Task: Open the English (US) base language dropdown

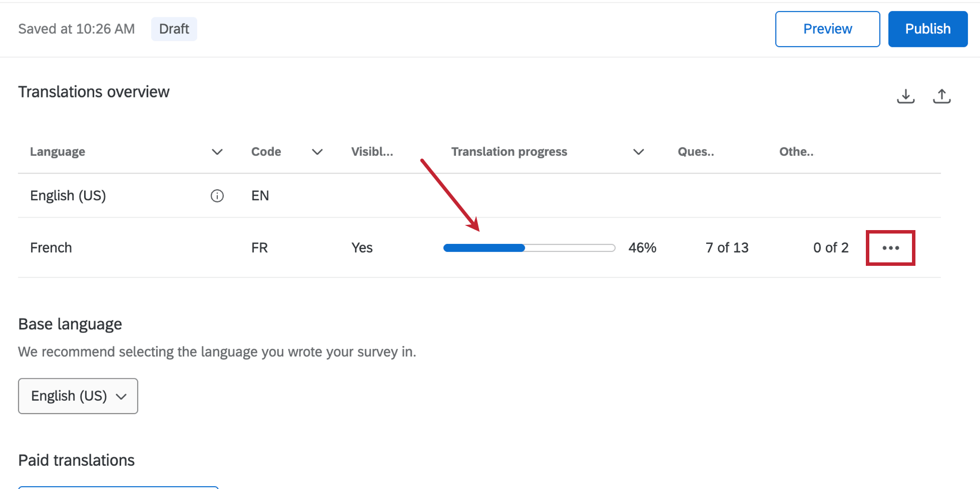Action: [x=78, y=396]
